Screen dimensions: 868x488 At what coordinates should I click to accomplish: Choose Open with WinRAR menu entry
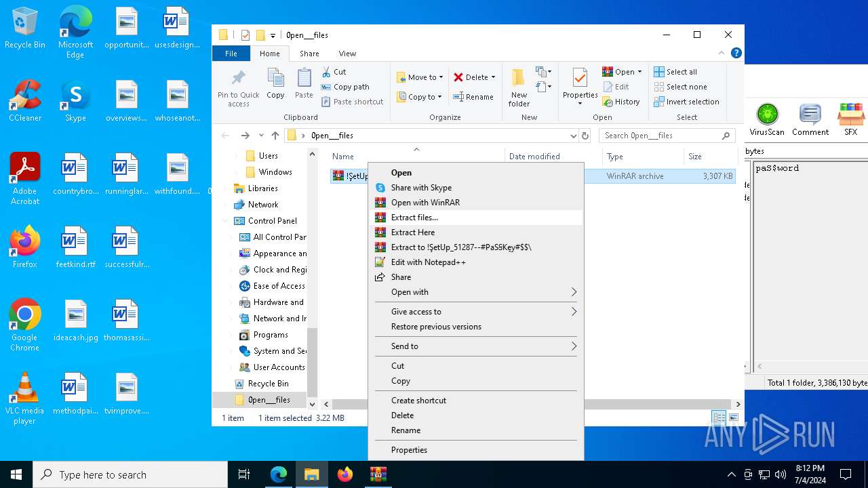pos(476,203)
